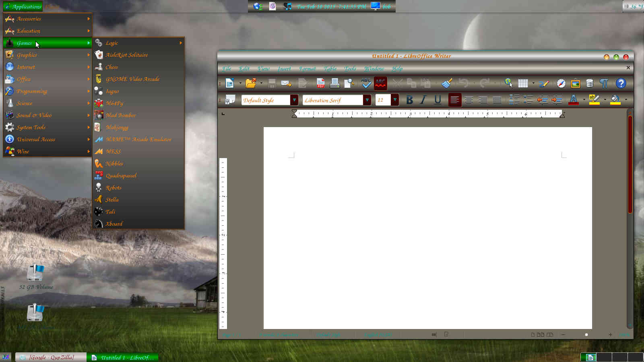Set paragraph alignment to left
This screenshot has height=362, width=644.
point(455,100)
